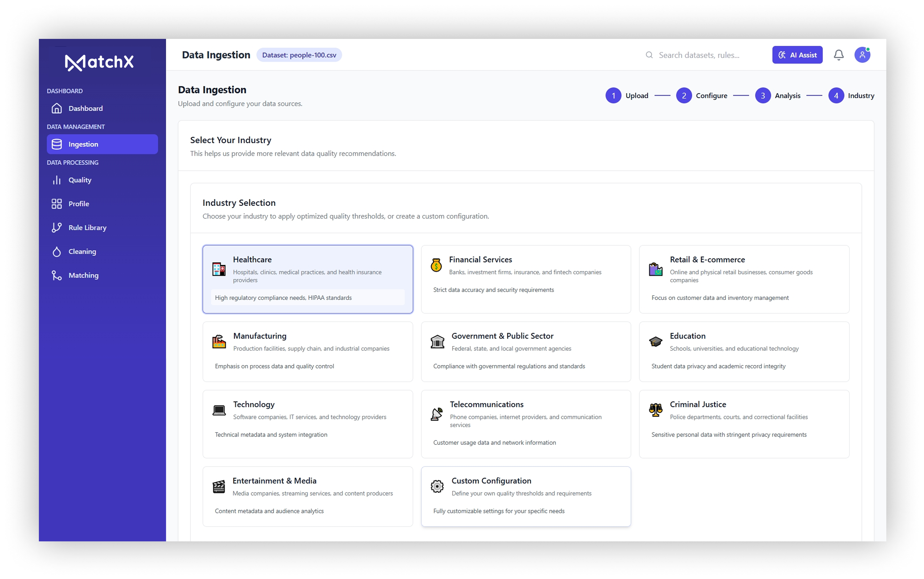Screen dimensions: 924x579
Task: Click the Education graduation cap icon
Action: click(655, 341)
